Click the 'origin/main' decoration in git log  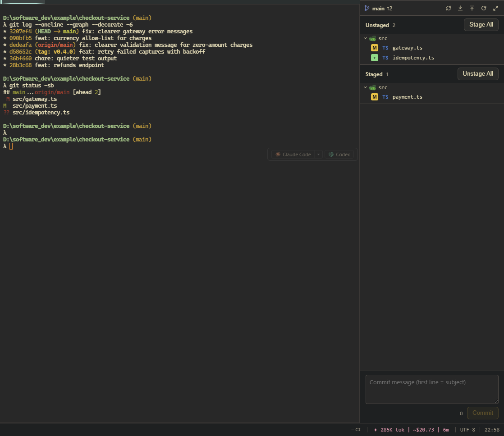[55, 45]
